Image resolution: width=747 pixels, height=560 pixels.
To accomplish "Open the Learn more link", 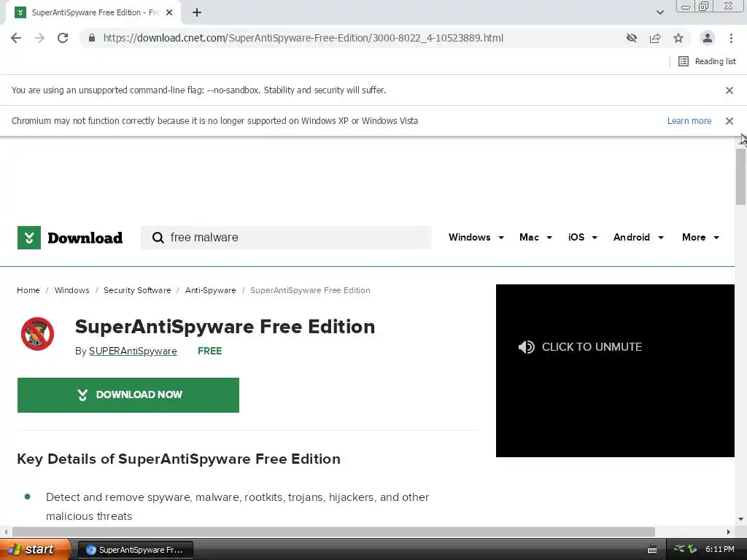I will click(x=689, y=121).
